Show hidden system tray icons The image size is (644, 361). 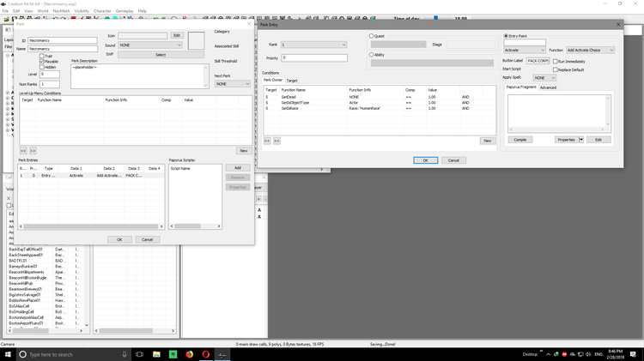(548, 354)
